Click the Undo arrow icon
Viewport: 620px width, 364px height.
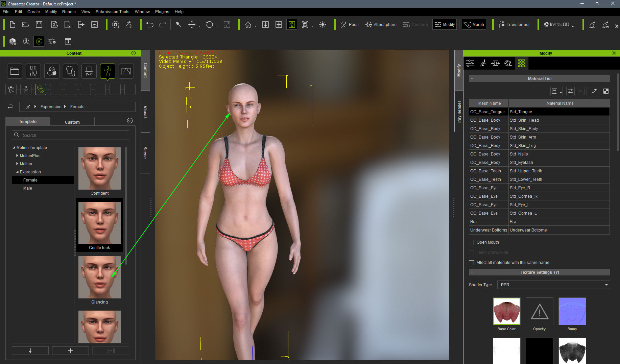pos(150,25)
